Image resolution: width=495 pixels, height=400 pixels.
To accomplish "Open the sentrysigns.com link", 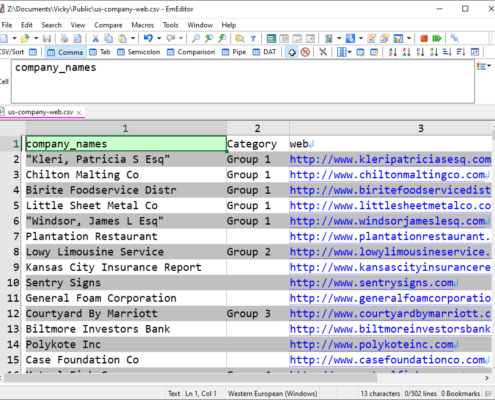I will pos(371,283).
